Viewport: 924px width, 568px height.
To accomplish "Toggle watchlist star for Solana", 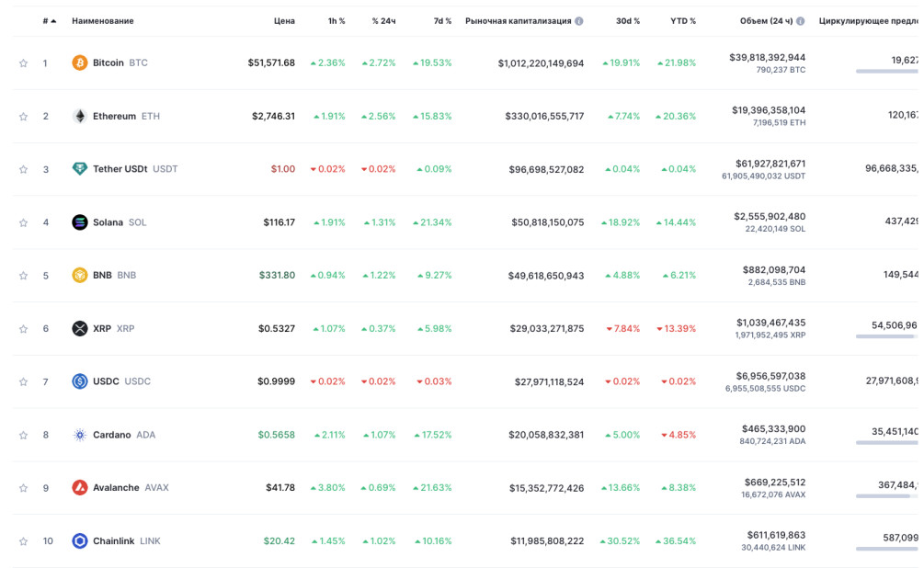I will tap(23, 222).
